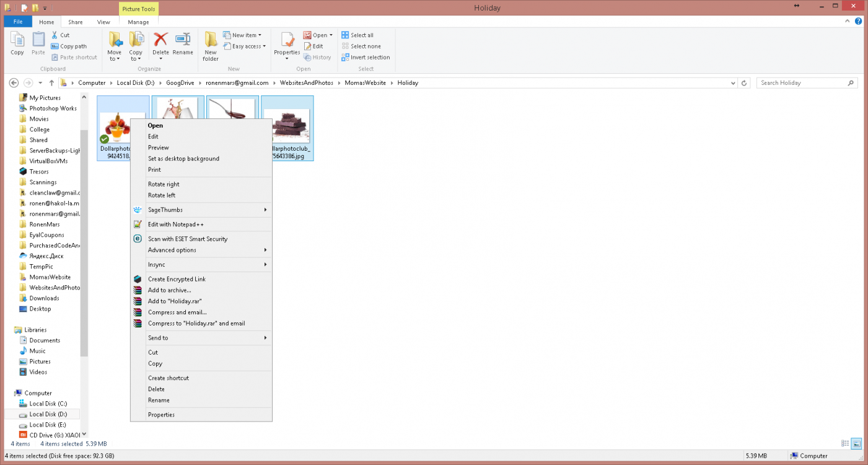This screenshot has width=868, height=465.
Task: Select Photoshop Works in navigation pane
Action: (53, 108)
